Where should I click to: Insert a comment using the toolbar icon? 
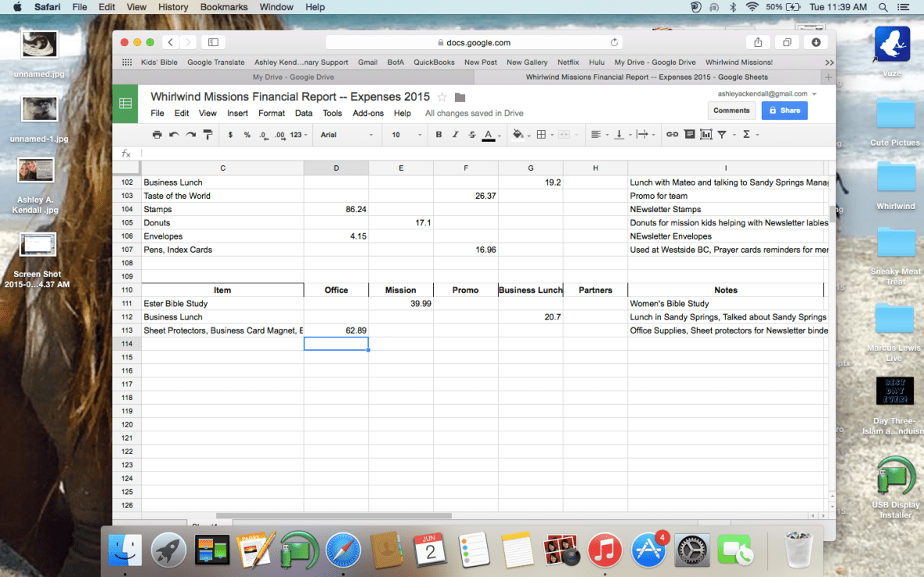point(689,135)
